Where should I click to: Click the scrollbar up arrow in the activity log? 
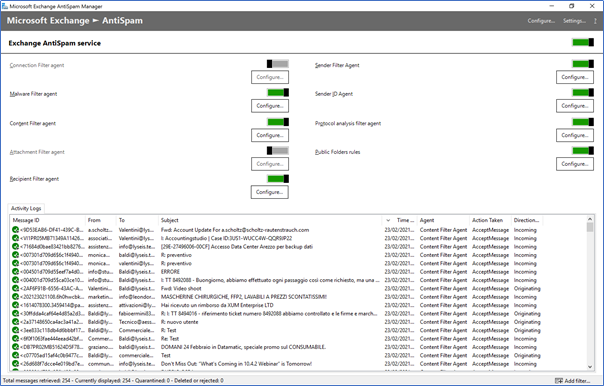pyautogui.click(x=590, y=219)
